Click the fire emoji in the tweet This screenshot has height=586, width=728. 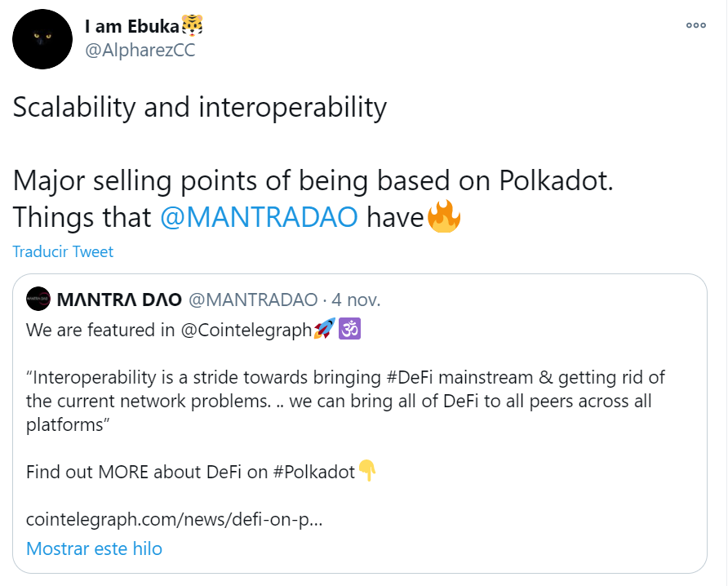[444, 217]
